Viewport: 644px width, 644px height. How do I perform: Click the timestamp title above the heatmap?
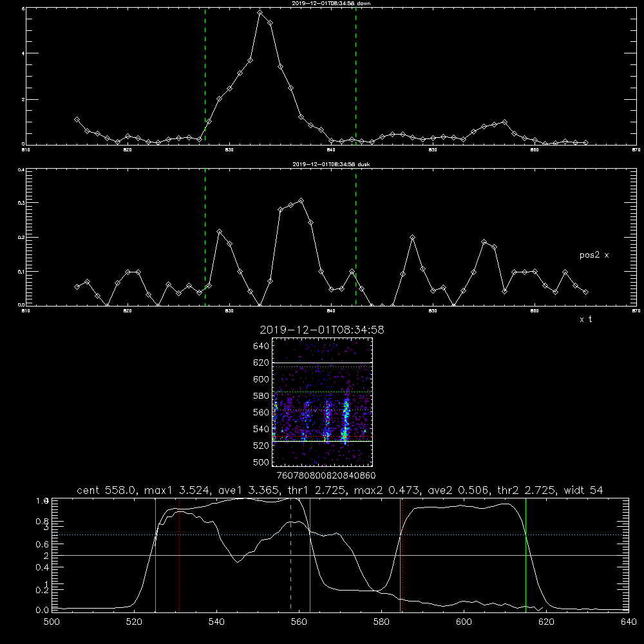click(x=322, y=330)
